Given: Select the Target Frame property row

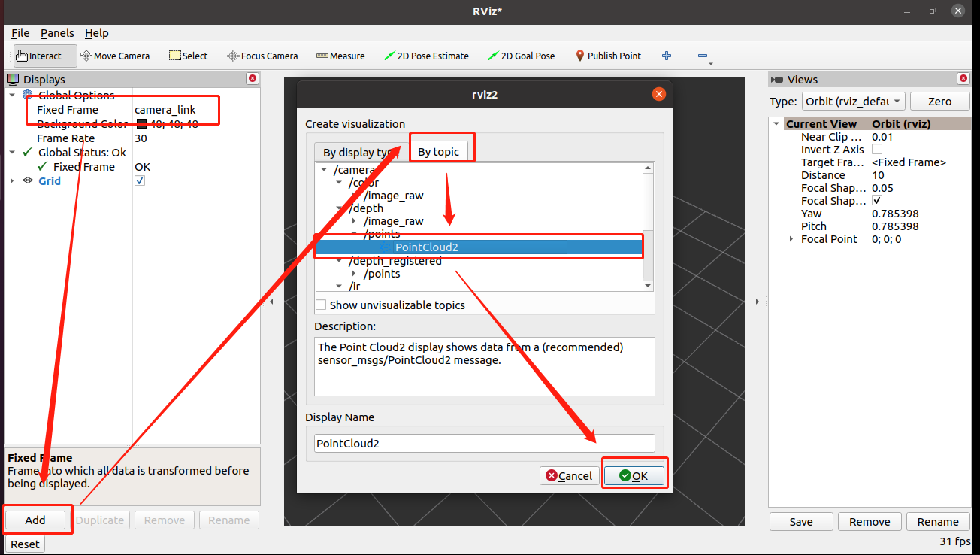Looking at the screenshot, I should [871, 162].
